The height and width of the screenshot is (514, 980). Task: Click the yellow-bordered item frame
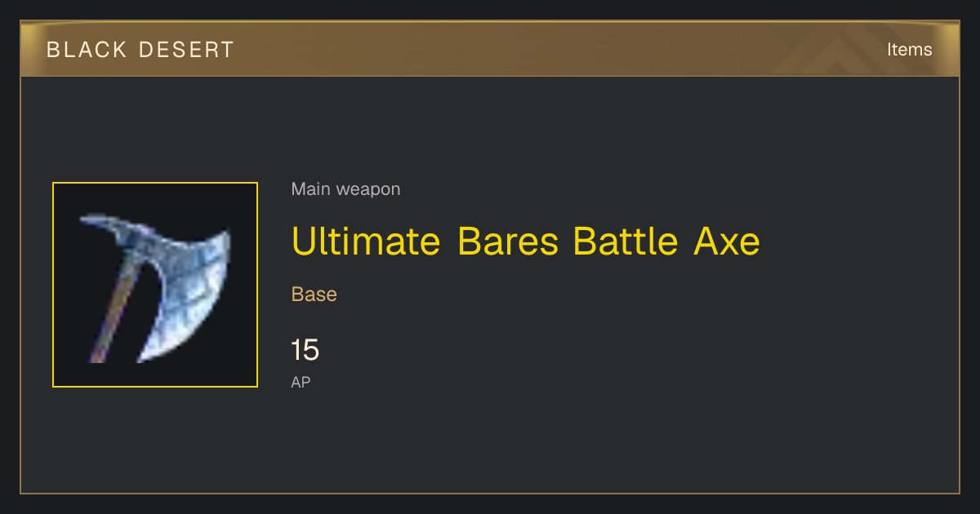155,285
